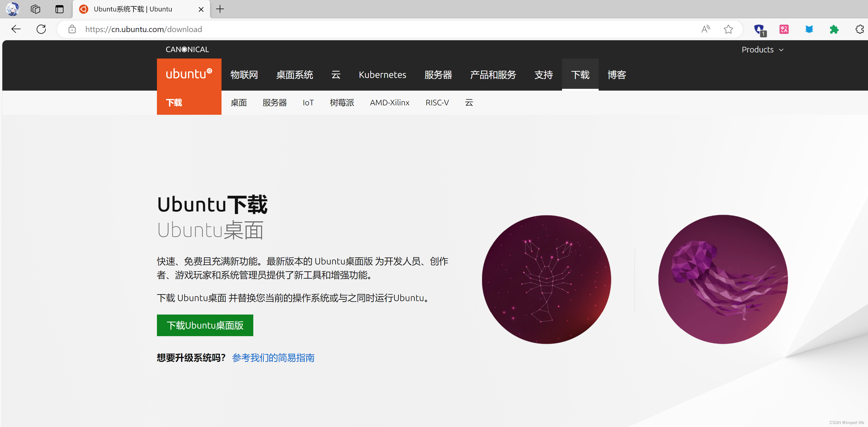Add page to favorites star icon
Viewport: 868px width, 427px height.
[728, 29]
